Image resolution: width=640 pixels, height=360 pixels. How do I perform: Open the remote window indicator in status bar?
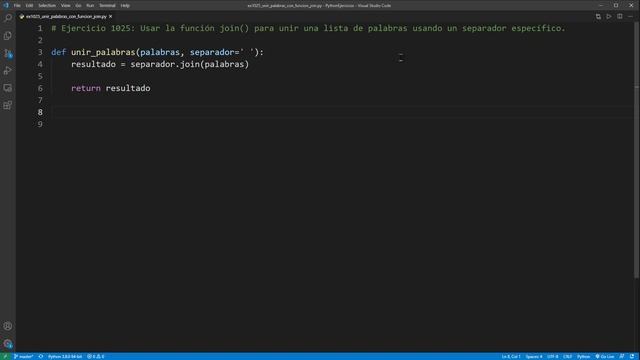(x=5, y=356)
